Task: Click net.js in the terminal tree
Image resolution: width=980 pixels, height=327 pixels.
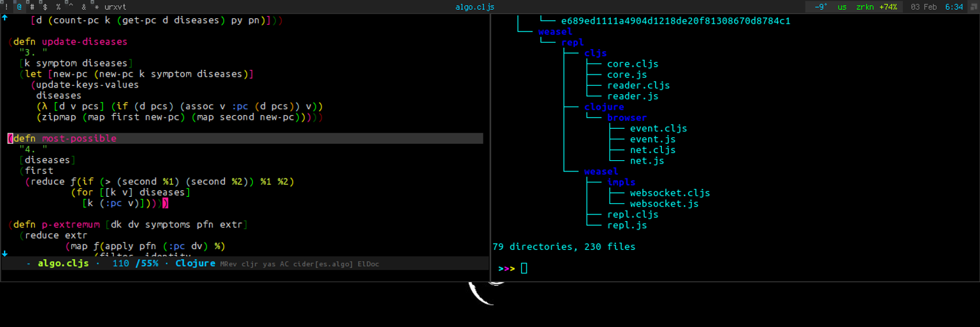Action: point(647,160)
